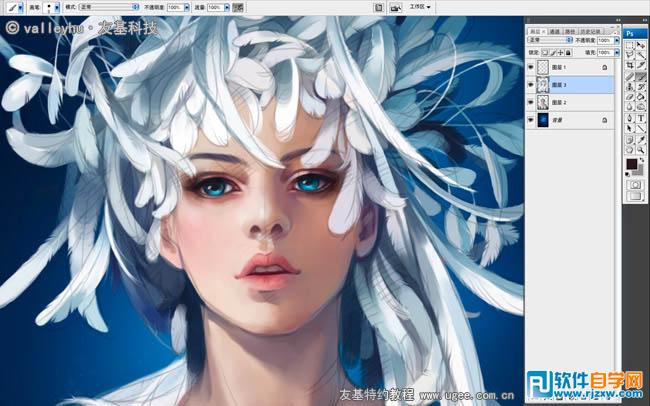Select the 图层 1 layer row
The image size is (650, 406).
tap(570, 67)
